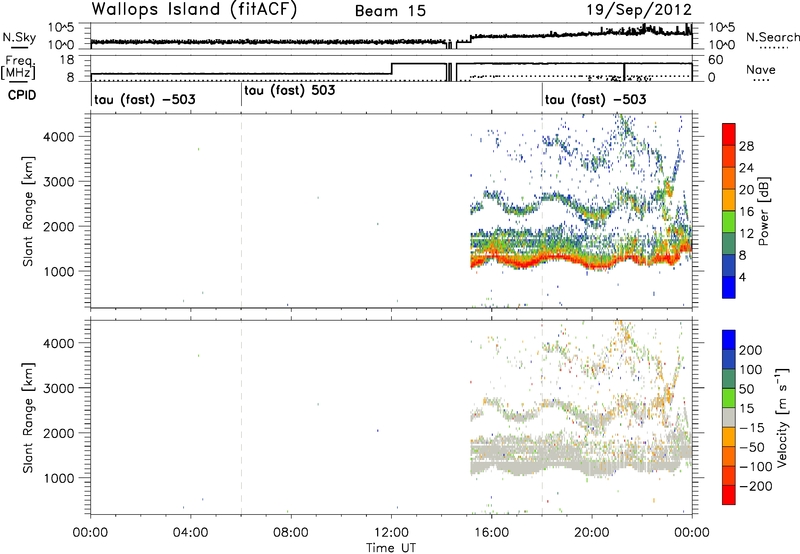Click the '12:00' time axis label
800x554 pixels.
point(391,533)
